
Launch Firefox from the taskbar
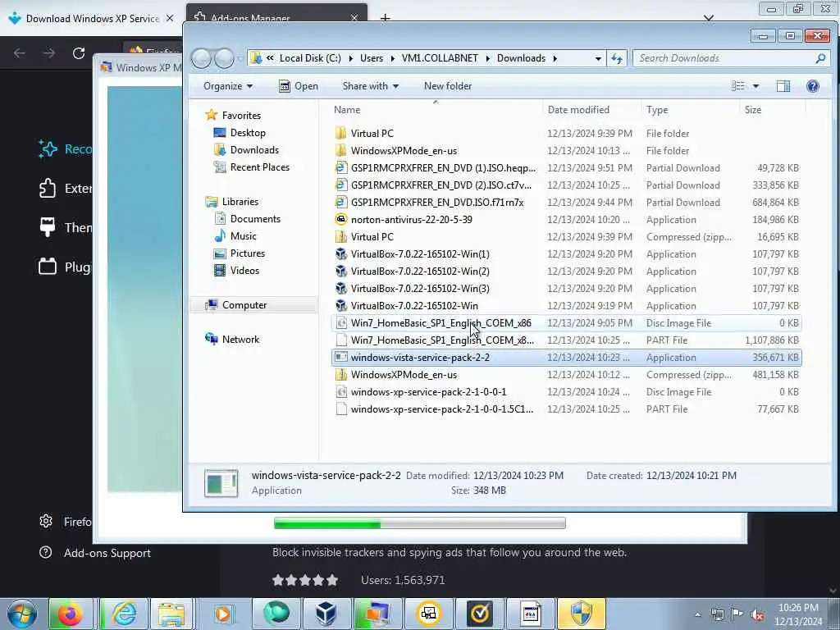(70, 614)
